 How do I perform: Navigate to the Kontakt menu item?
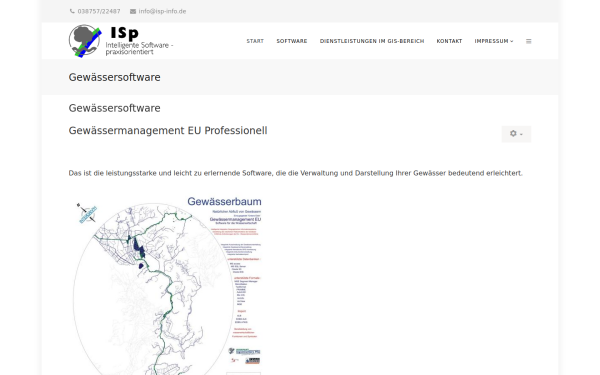(x=449, y=41)
